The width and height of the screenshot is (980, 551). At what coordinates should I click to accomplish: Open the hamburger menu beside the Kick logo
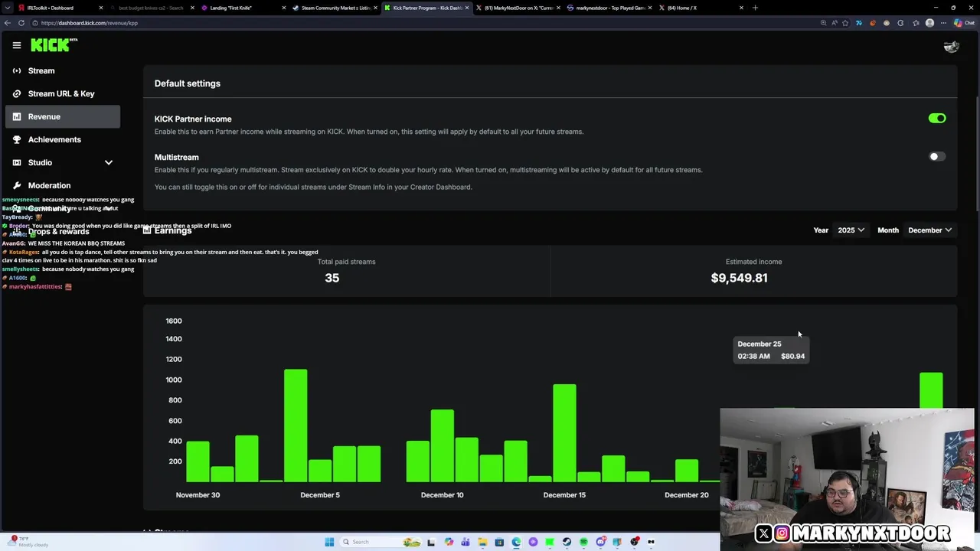point(16,45)
